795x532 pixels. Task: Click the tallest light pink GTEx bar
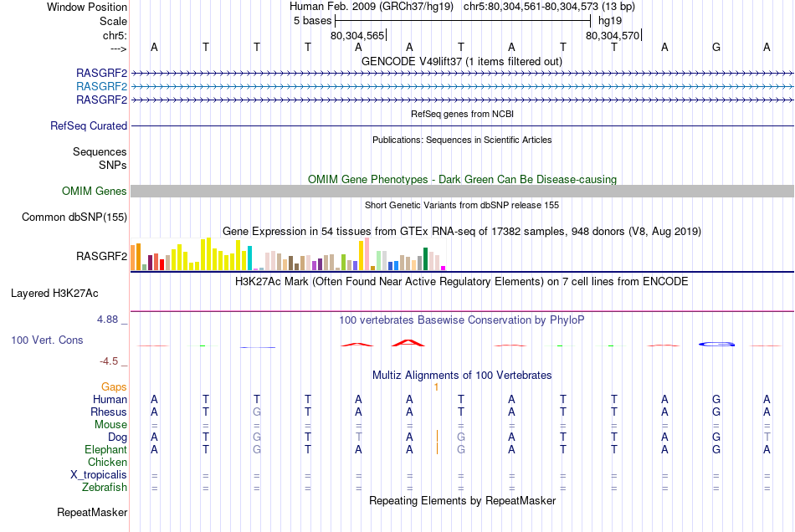point(367,253)
